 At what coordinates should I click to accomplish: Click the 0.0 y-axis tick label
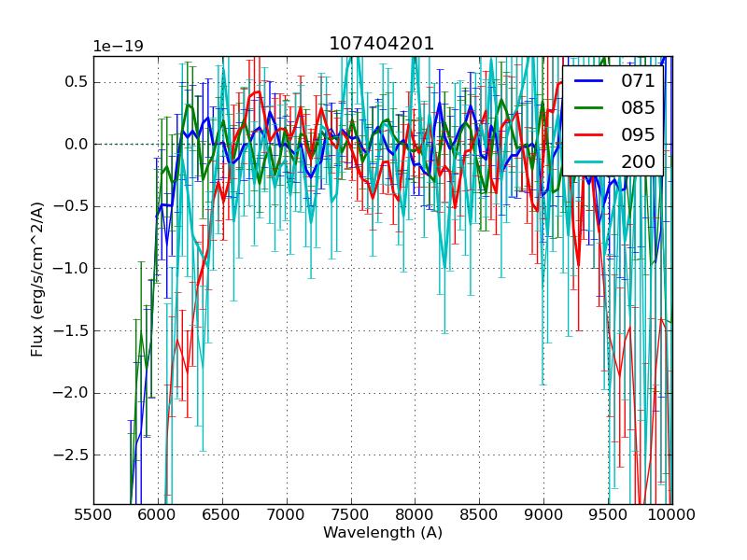coord(75,144)
